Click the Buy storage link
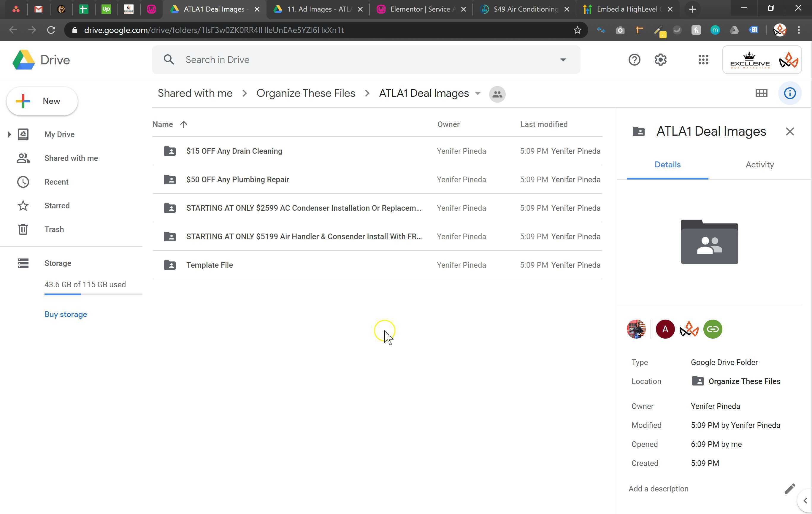Viewport: 812px width, 514px height. pyautogui.click(x=66, y=314)
